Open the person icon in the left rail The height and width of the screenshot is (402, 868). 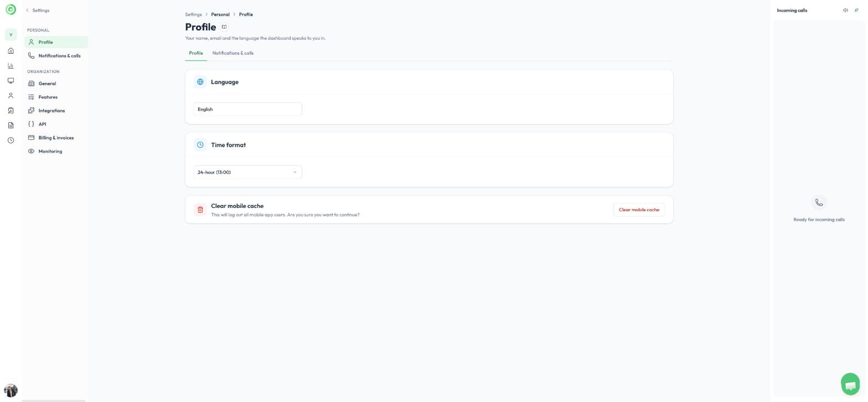pos(11,96)
